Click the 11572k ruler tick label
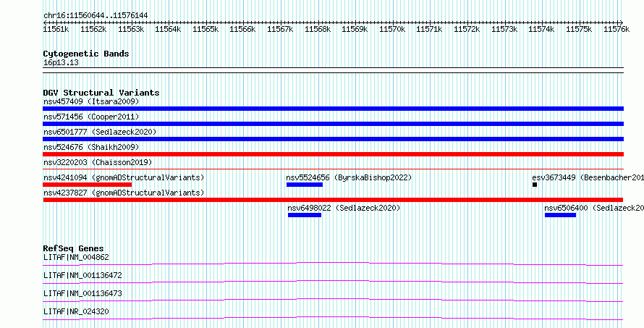644x328 pixels. pos(467,29)
